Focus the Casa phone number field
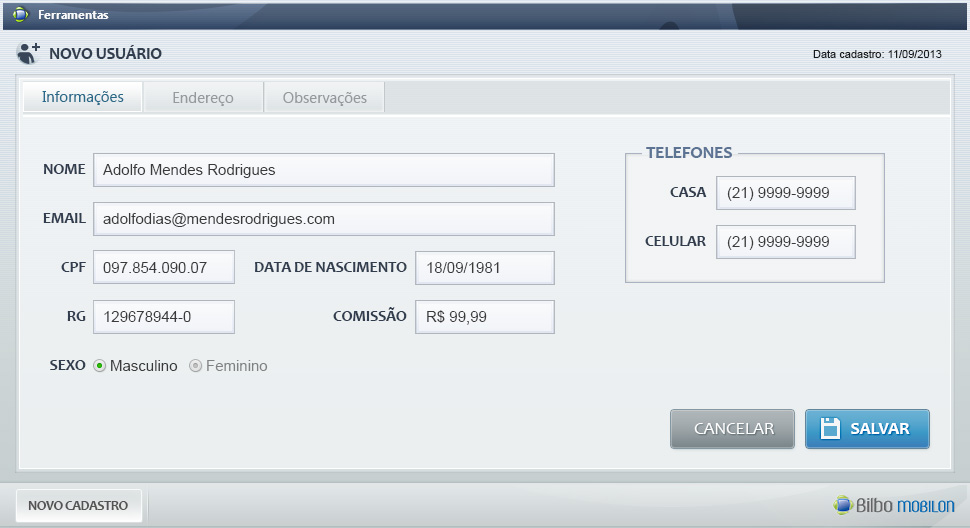The image size is (970, 528). click(x=785, y=193)
